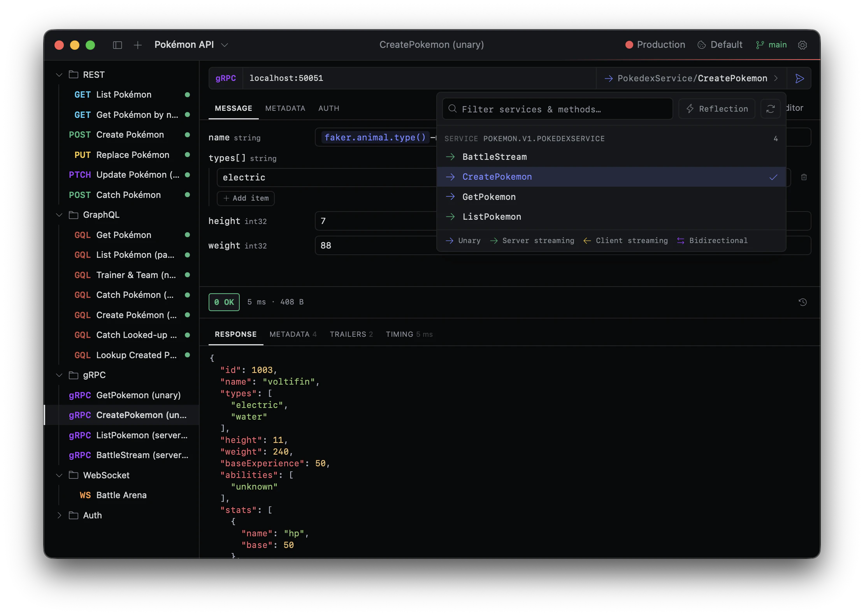
Task: Click the arrow icon beside GetPokemon
Action: (450, 197)
